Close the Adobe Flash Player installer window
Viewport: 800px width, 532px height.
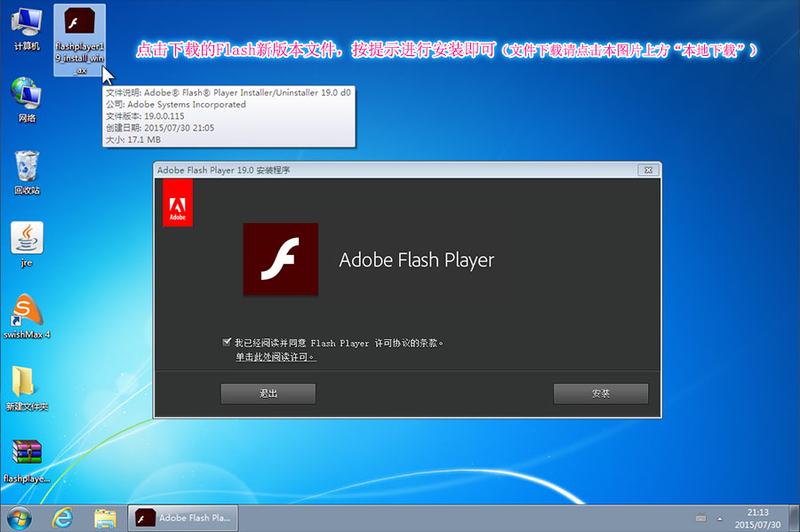point(648,170)
